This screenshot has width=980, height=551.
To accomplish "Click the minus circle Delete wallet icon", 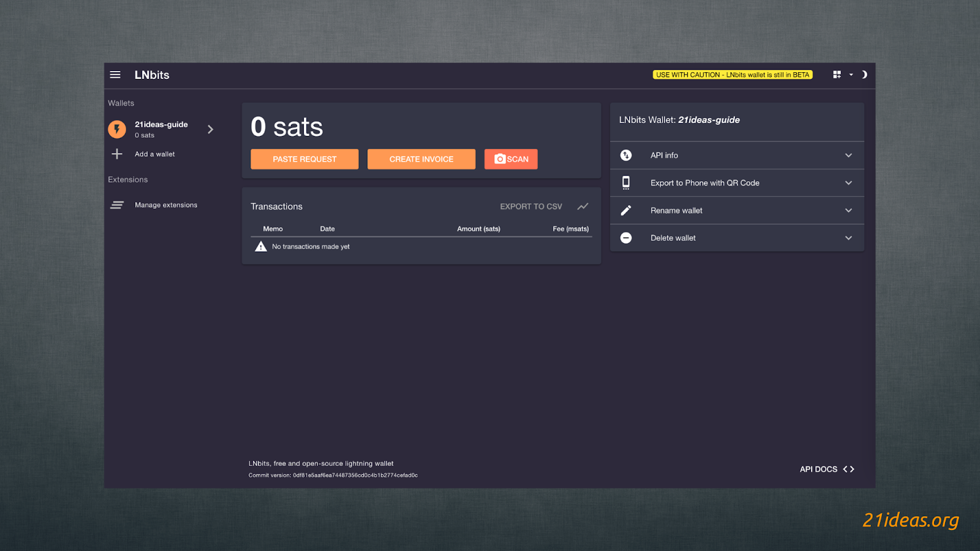I will coord(625,238).
